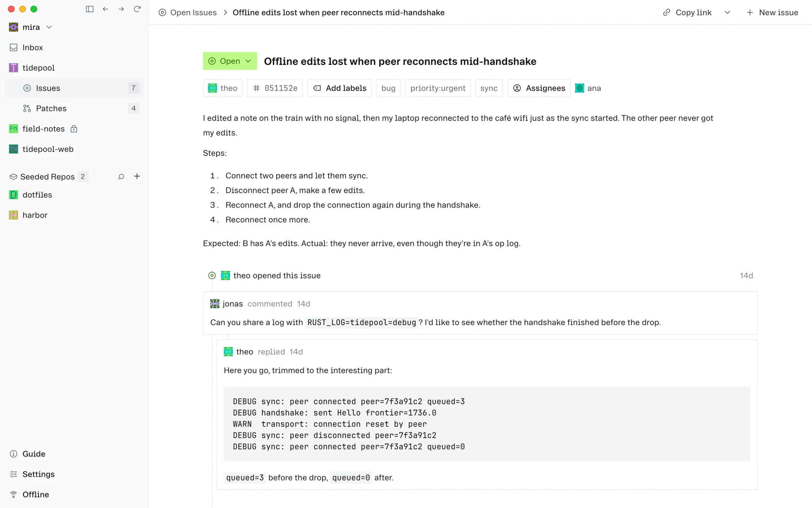The width and height of the screenshot is (812, 508).
Task: Click jonas avatar in the comment
Action: pos(215,304)
